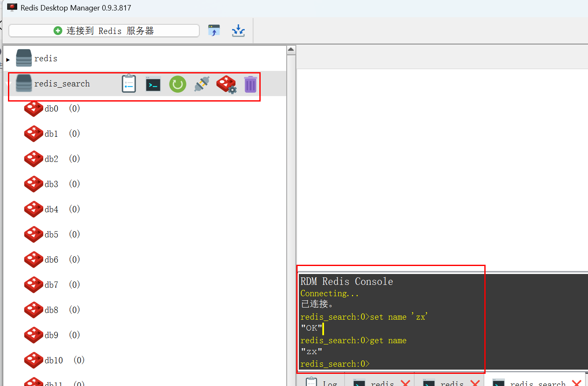The image size is (588, 386).
Task: Open database db4
Action: click(x=52, y=209)
